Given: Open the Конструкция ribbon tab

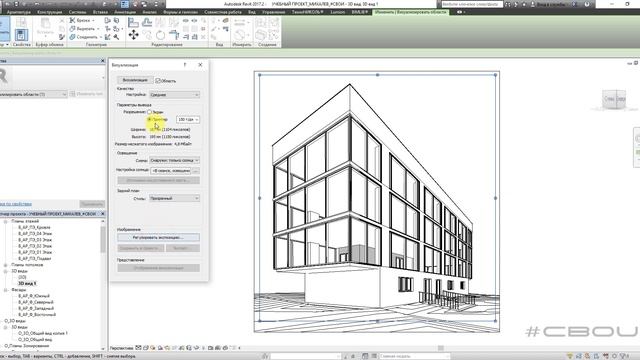Looking at the screenshot, I should point(50,12).
